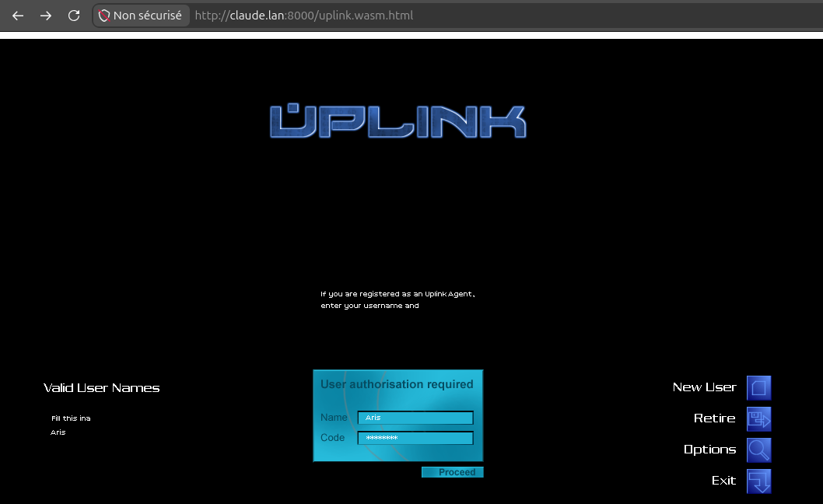
Task: Click the Options text label
Action: (x=709, y=450)
